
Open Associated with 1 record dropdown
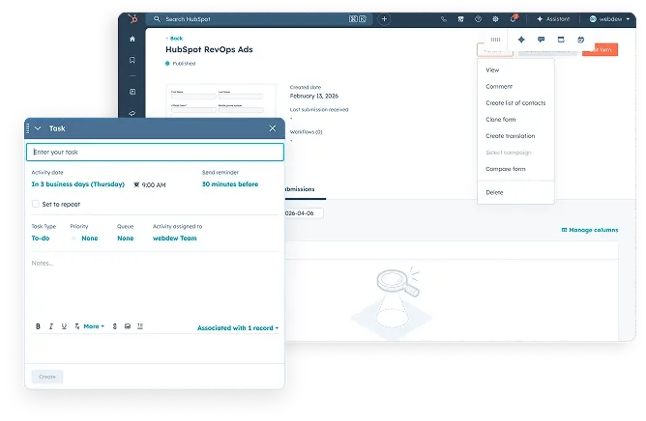pos(238,328)
